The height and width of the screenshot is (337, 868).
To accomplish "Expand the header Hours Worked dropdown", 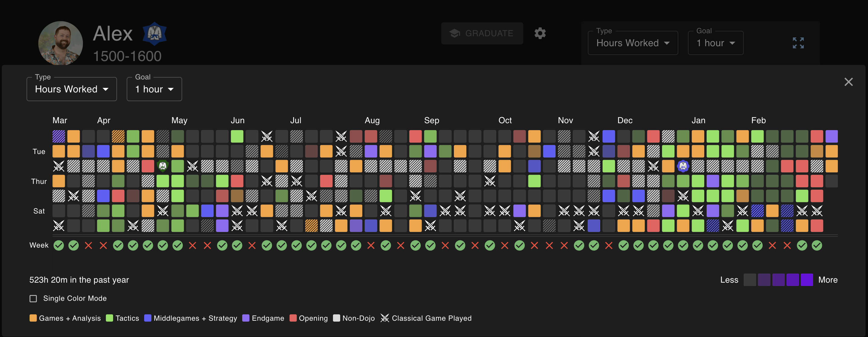I will (632, 43).
